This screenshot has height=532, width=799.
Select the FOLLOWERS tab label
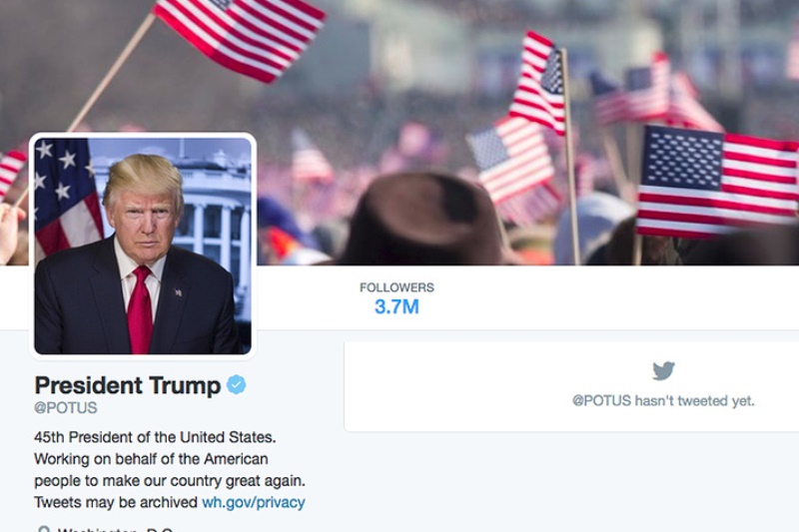(397, 287)
